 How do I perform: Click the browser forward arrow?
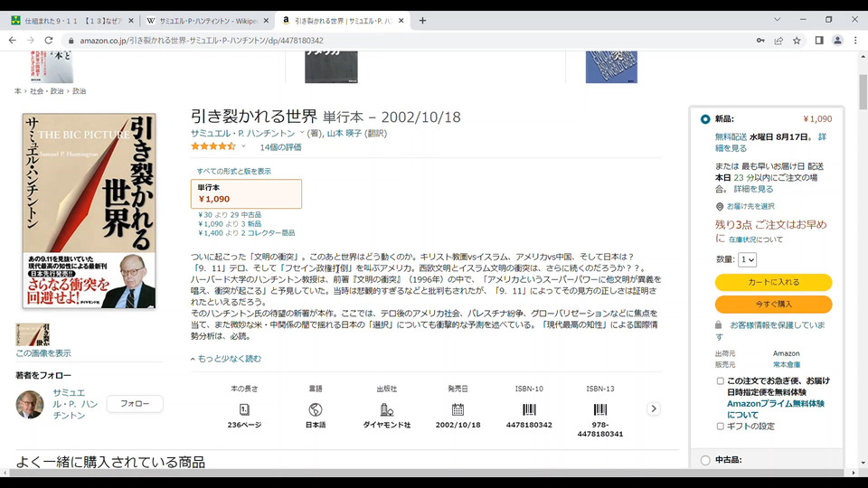pos(31,41)
